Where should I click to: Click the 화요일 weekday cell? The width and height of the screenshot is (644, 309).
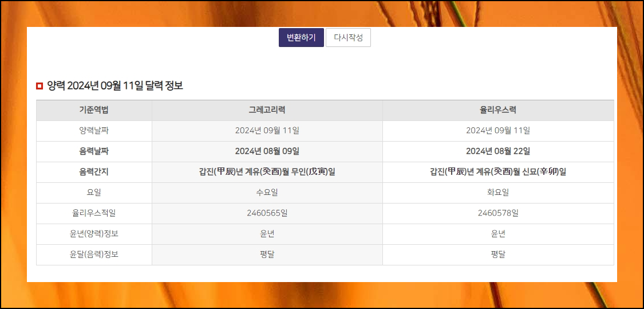498,193
